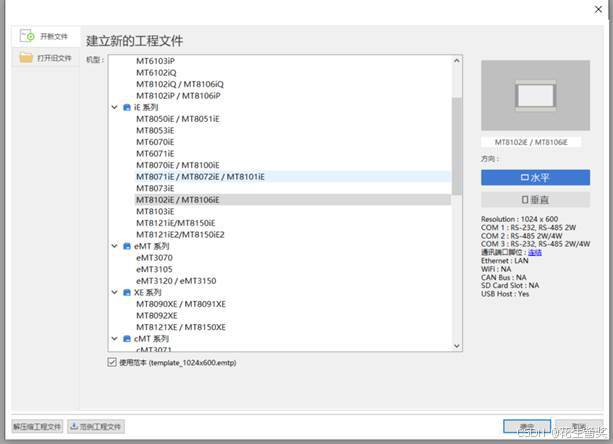
Task: Click 范例工程文件 button
Action: click(x=96, y=426)
